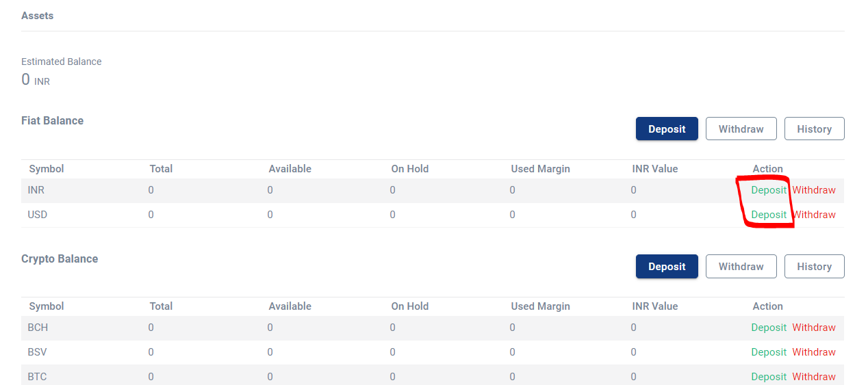Screen dimensions: 868x385
Task: Click Deposit link in BSV row
Action: click(769, 352)
